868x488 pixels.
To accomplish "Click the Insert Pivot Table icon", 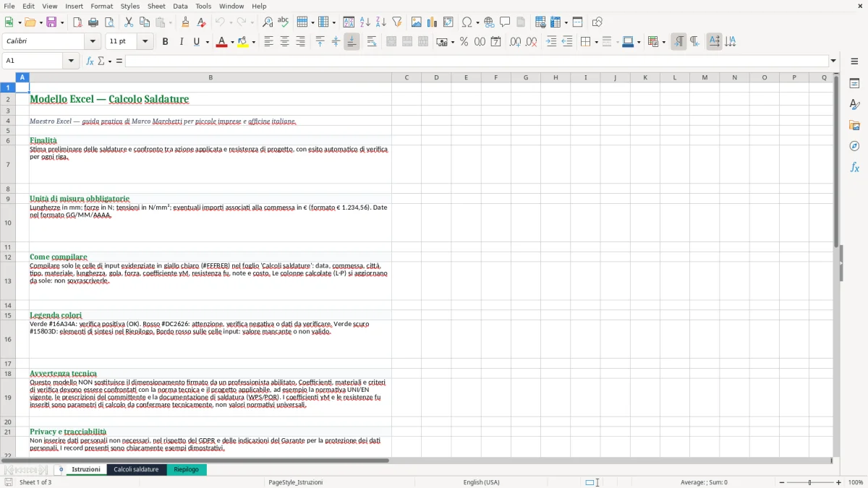I will coord(448,22).
